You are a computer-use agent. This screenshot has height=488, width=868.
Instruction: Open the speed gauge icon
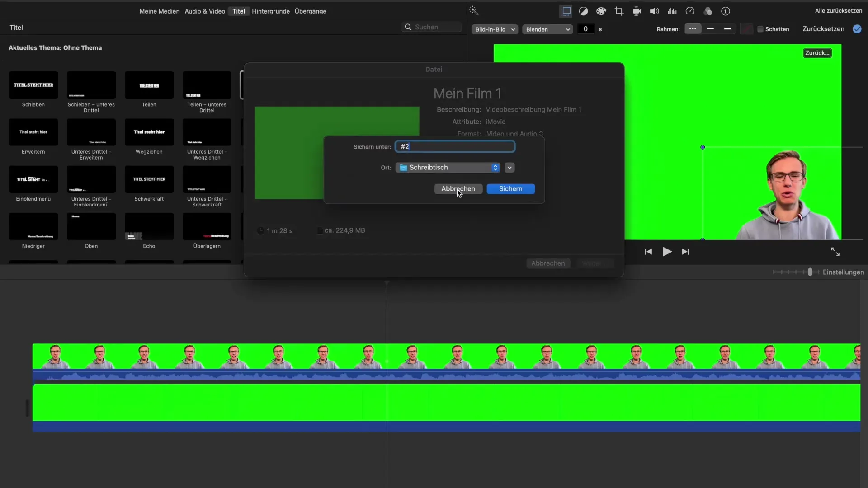pyautogui.click(x=690, y=11)
